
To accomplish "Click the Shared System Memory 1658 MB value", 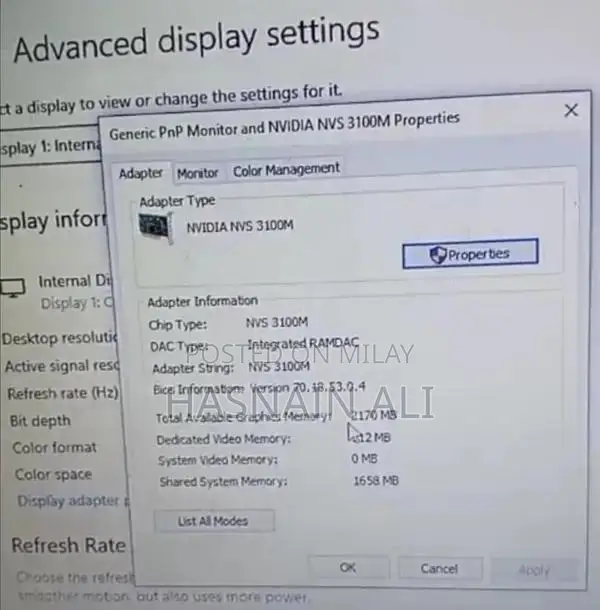I will [376, 481].
